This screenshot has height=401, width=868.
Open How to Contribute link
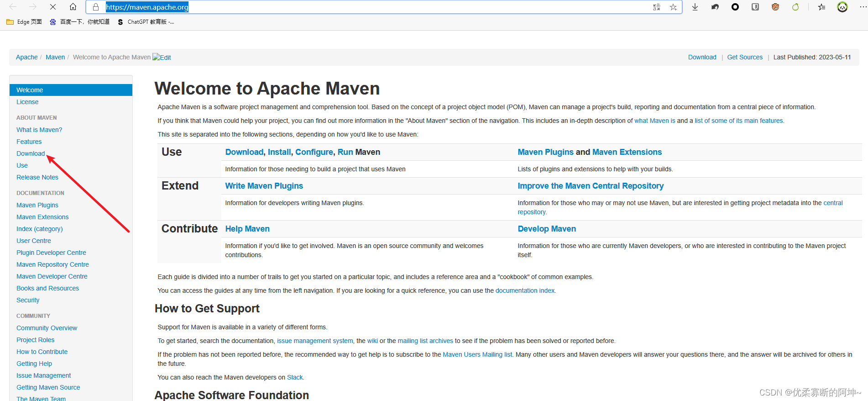pyautogui.click(x=42, y=352)
